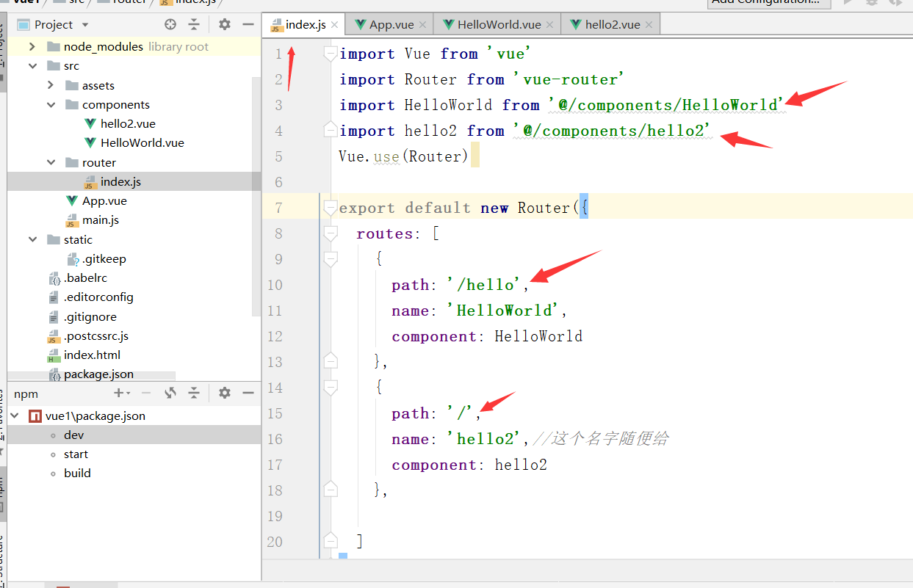Viewport: 913px width, 588px height.
Task: Click index.js breadcrumb in navigation bar
Action: (195, 2)
